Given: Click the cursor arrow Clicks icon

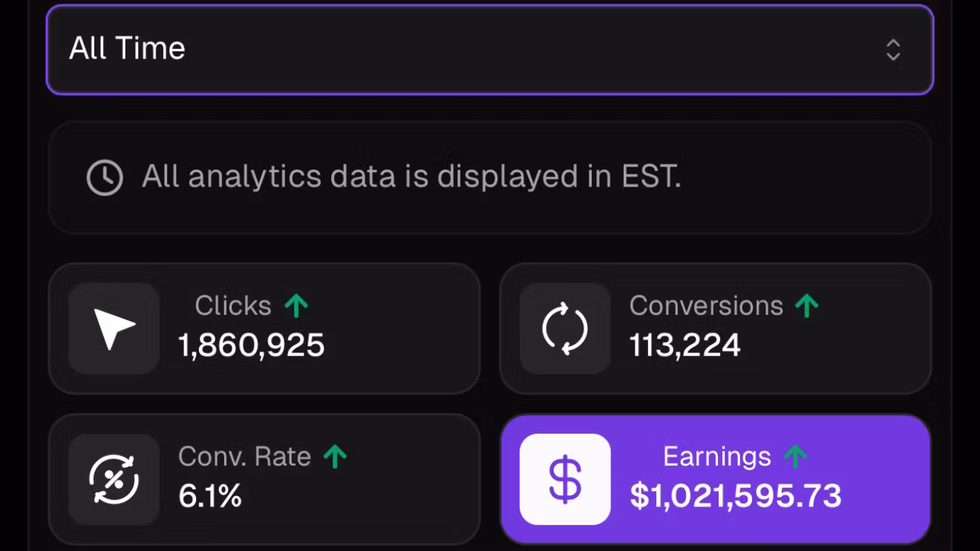Looking at the screenshot, I should [x=114, y=329].
